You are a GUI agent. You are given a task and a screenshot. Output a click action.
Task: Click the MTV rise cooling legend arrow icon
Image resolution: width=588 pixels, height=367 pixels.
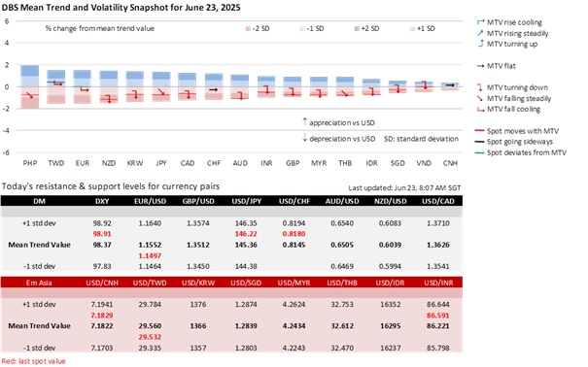pyautogui.click(x=480, y=22)
